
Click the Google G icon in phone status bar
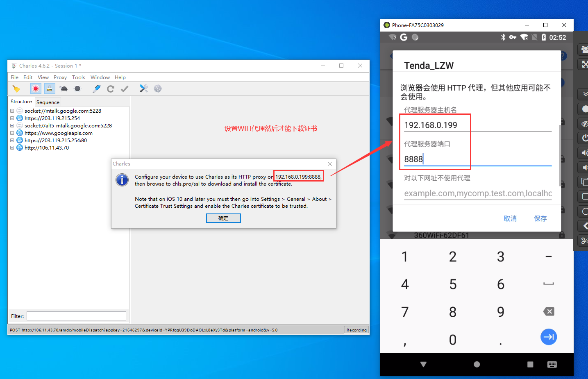[404, 37]
